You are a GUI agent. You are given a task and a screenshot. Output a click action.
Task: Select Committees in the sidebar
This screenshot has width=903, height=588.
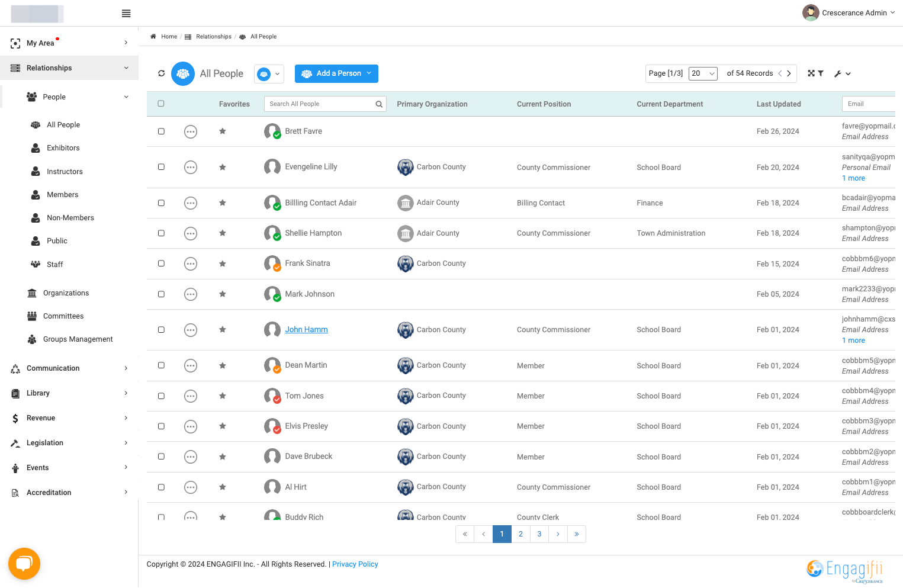pos(63,316)
